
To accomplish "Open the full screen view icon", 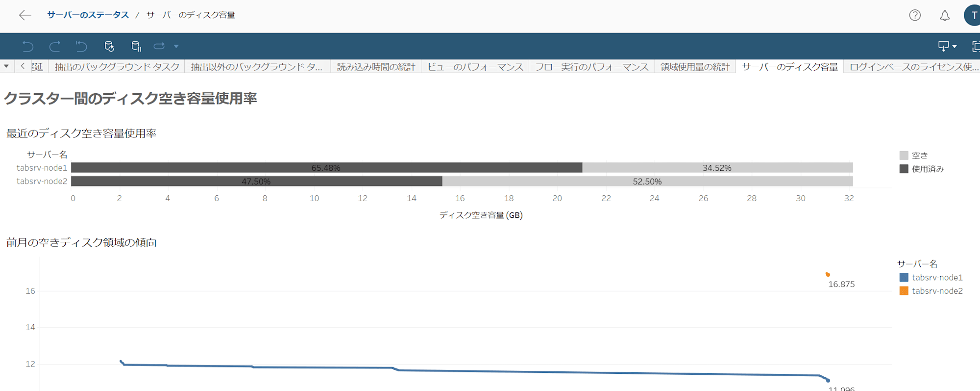I will (976, 46).
